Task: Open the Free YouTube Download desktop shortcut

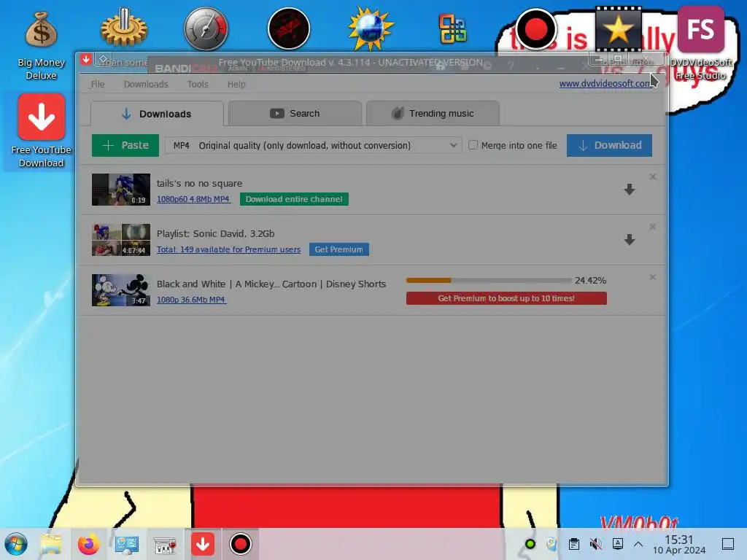Action: click(x=41, y=131)
